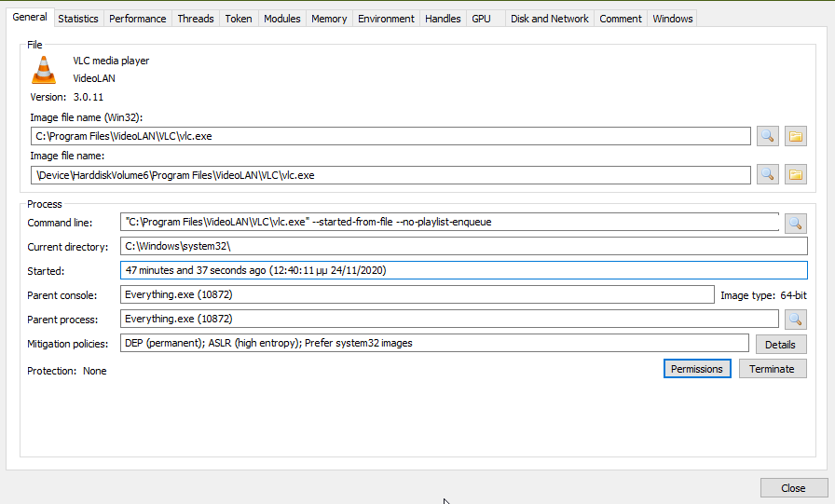Click magnifier icon next to Command line
Screen dimensions: 835x504
[x=796, y=223]
